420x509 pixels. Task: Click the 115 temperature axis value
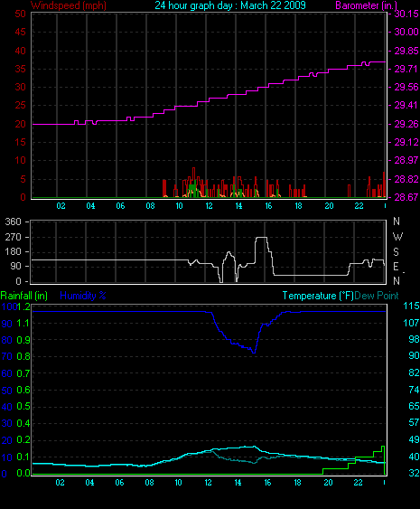click(411, 306)
